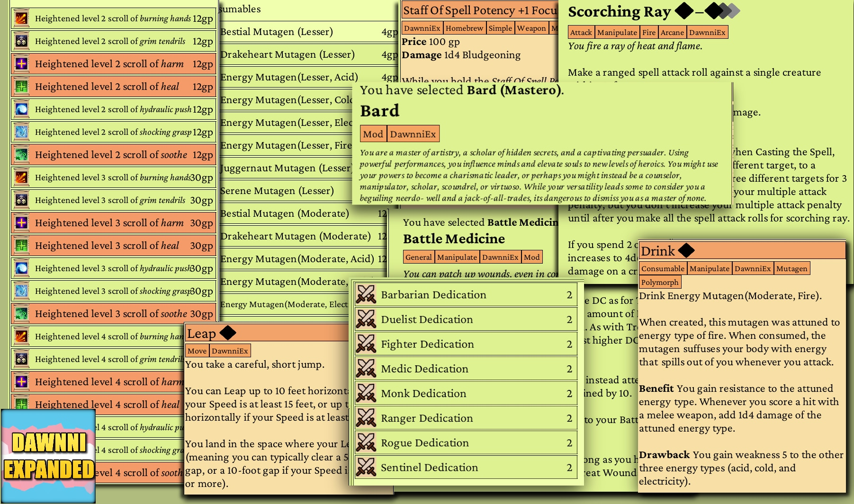Click the harm icon on level 2 scroll

pos(21,64)
